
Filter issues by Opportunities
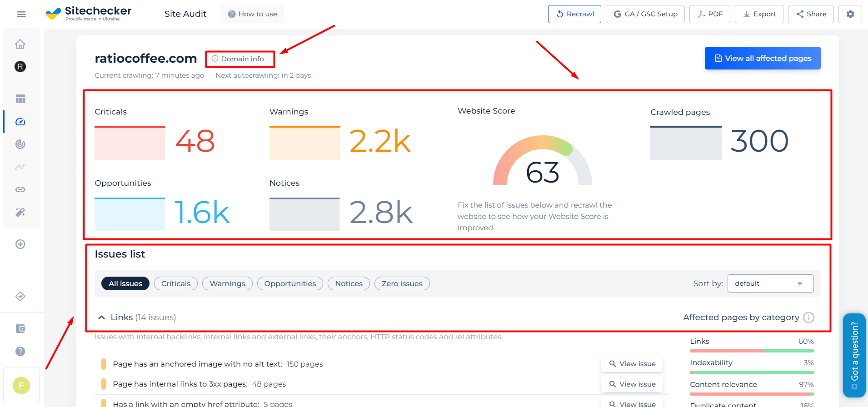click(290, 283)
